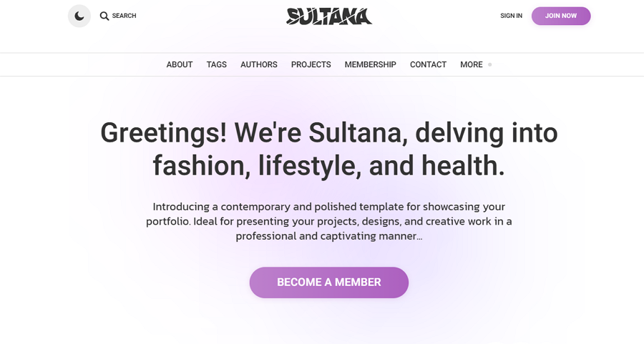Open the Sign In link
The height and width of the screenshot is (344, 644).
click(x=511, y=16)
